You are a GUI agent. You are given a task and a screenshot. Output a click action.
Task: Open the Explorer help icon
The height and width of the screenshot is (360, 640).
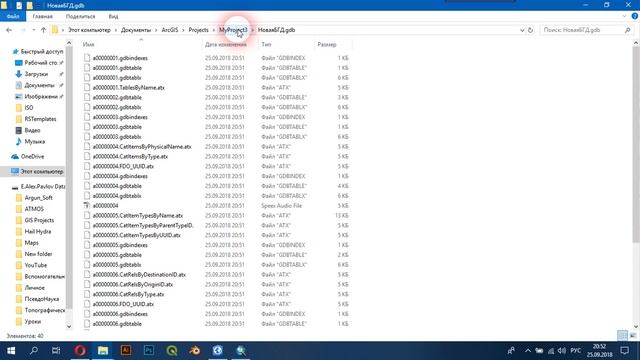pos(635,16)
